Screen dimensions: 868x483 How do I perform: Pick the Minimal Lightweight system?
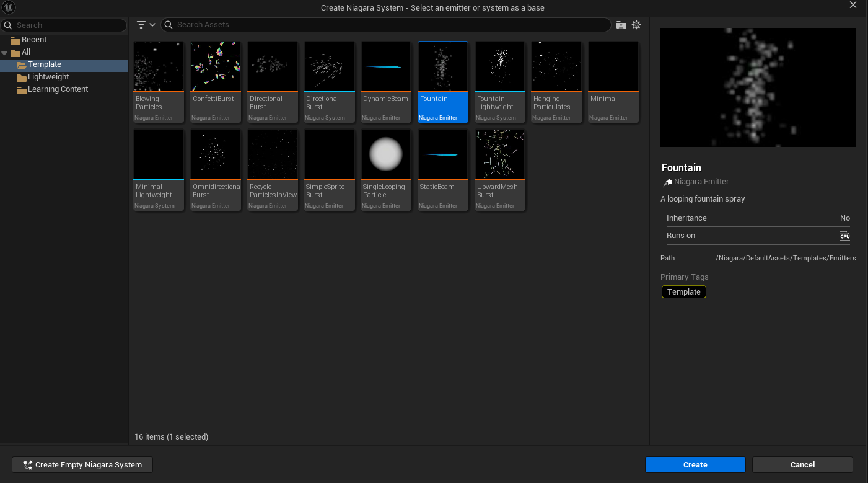(159, 170)
